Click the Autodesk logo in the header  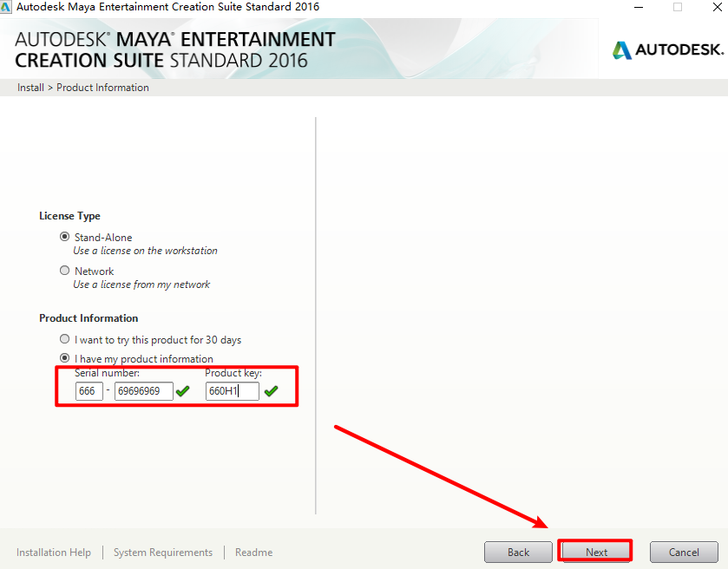[666, 49]
